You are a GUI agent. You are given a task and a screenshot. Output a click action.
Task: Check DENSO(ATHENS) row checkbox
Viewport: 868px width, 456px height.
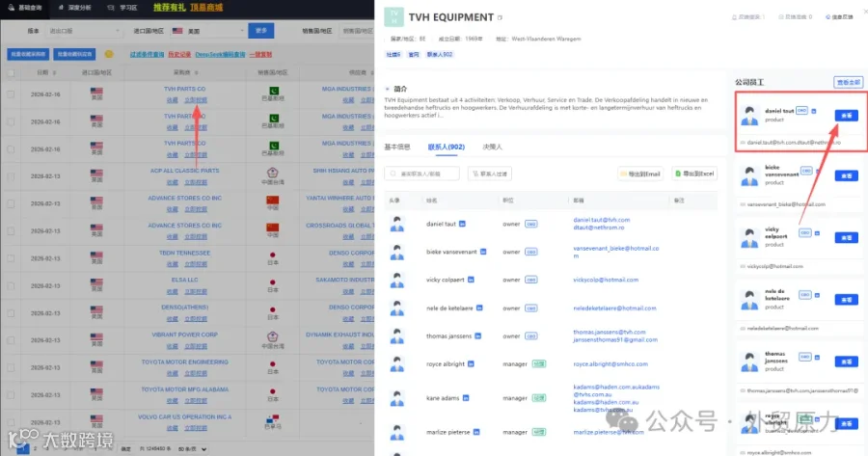11,313
